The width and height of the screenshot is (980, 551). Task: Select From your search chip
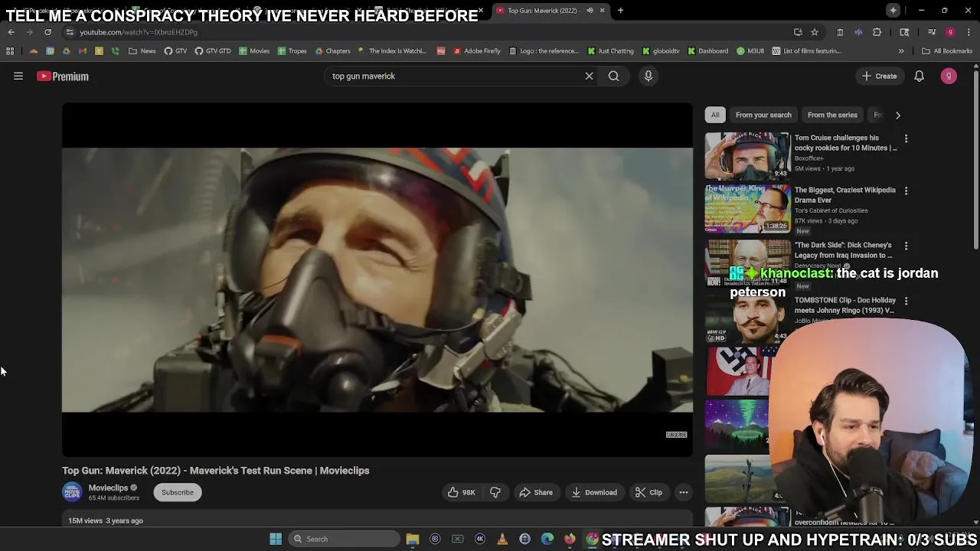pyautogui.click(x=763, y=115)
